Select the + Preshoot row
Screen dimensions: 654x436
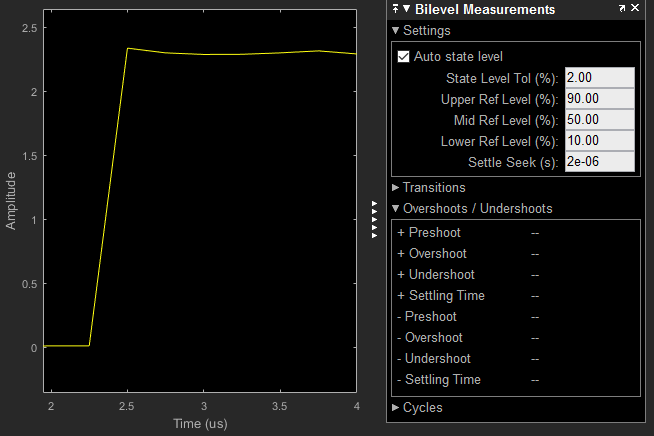pyautogui.click(x=516, y=232)
